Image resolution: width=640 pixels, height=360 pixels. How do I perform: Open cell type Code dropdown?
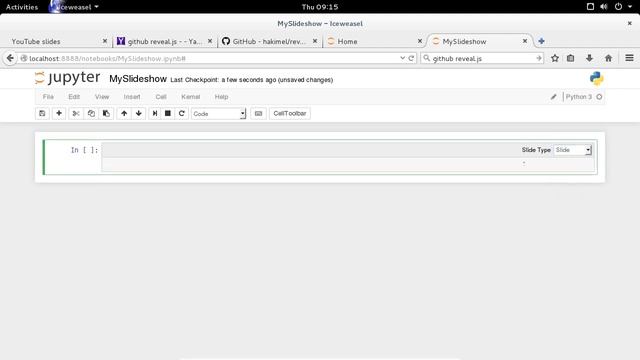pos(218,113)
